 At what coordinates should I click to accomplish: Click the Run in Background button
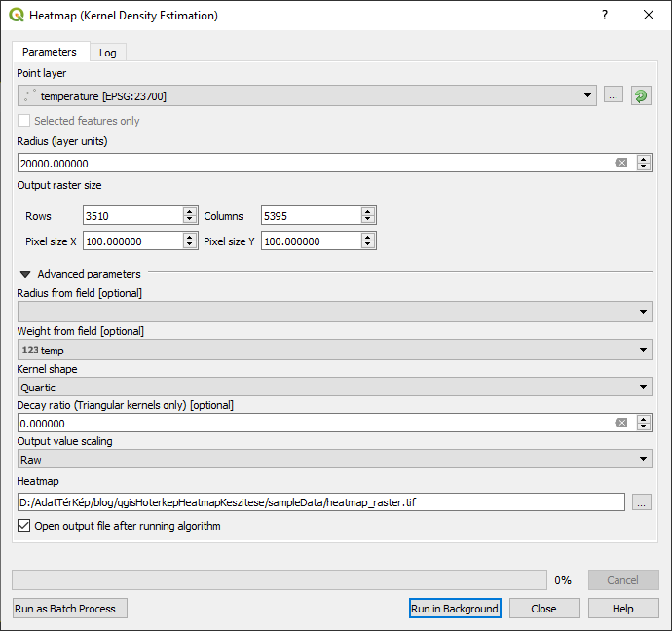tap(455, 609)
